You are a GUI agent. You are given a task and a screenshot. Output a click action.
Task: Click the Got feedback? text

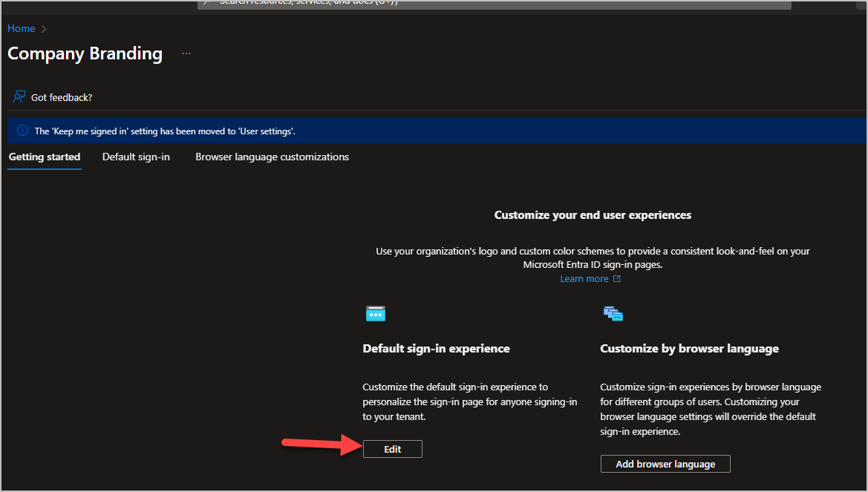point(62,97)
